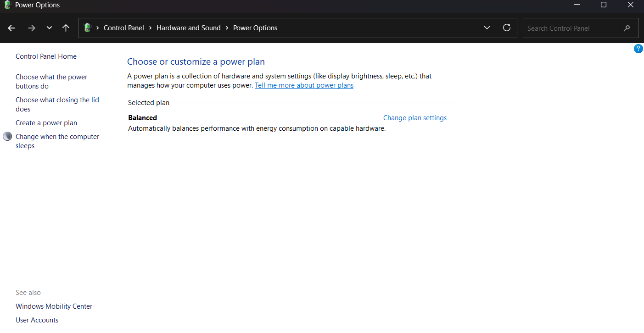Select Control Panel breadcrumb

coord(124,28)
